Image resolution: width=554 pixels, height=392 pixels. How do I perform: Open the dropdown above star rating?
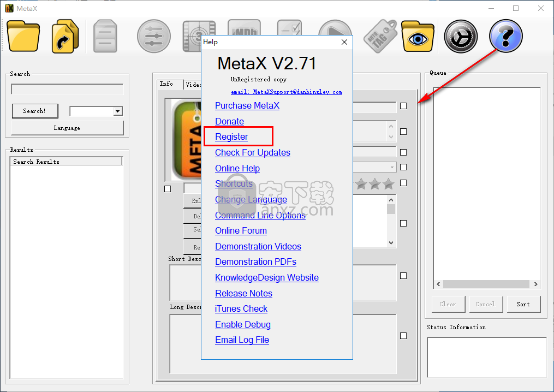click(392, 167)
